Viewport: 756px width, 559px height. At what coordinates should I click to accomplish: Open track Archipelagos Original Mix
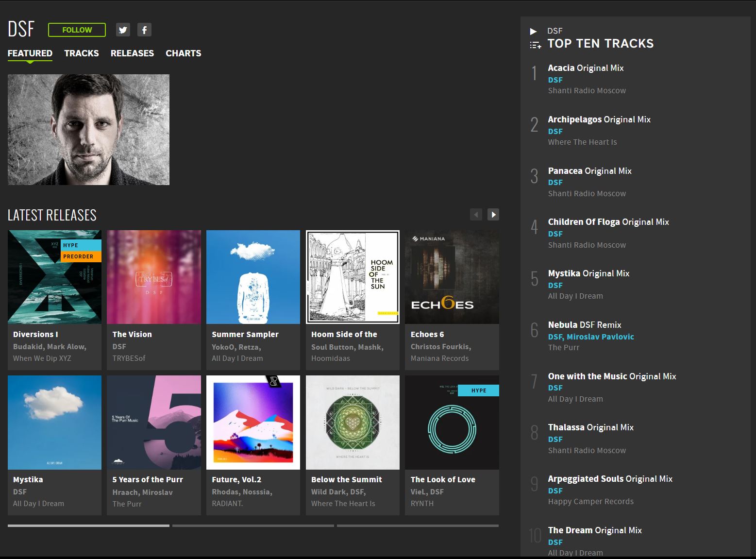pos(599,119)
